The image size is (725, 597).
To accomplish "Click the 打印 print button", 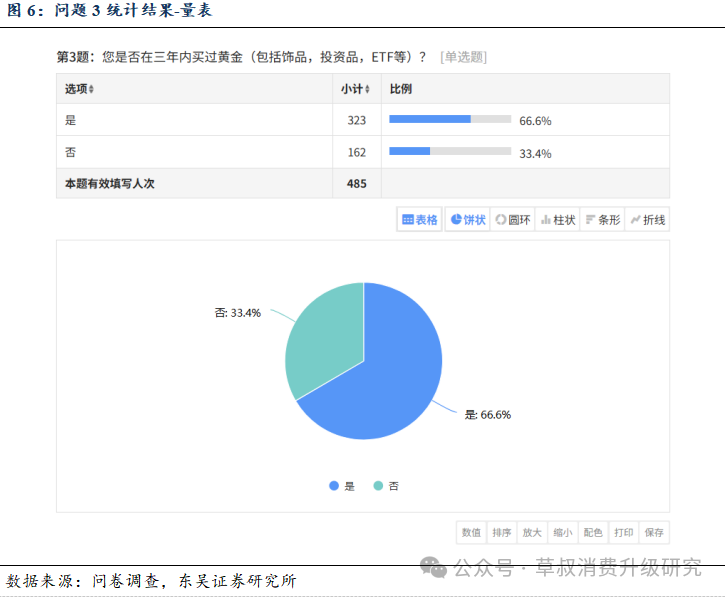I will tap(624, 533).
